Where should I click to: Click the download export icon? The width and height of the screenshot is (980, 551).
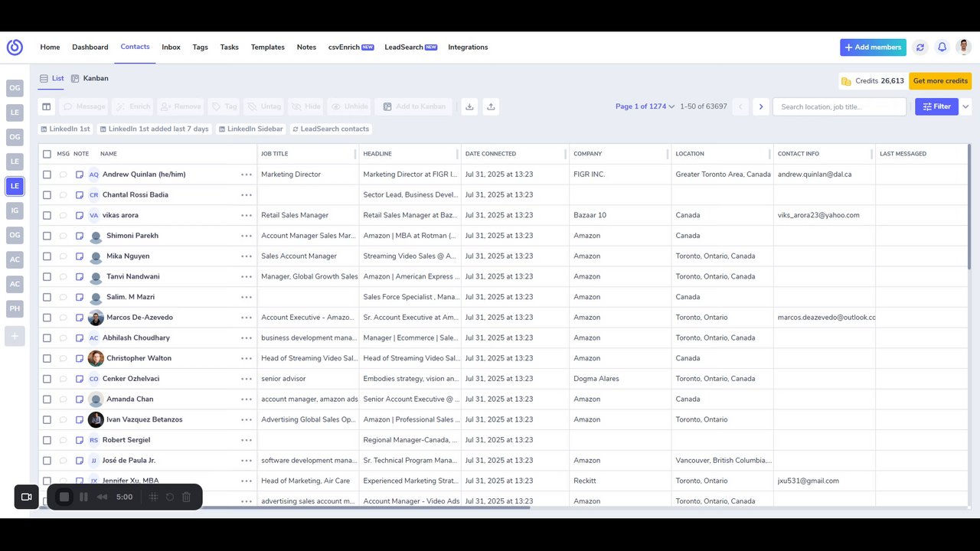[469, 106]
